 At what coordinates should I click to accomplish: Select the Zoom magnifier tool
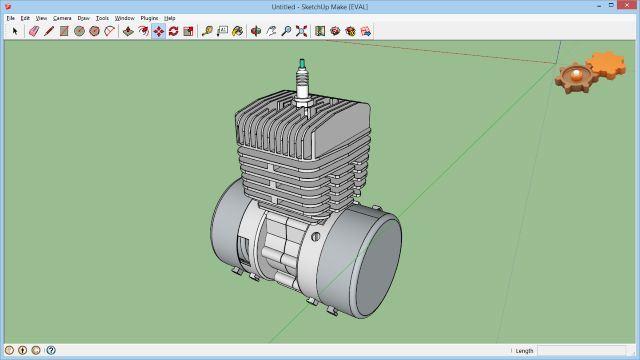click(286, 31)
